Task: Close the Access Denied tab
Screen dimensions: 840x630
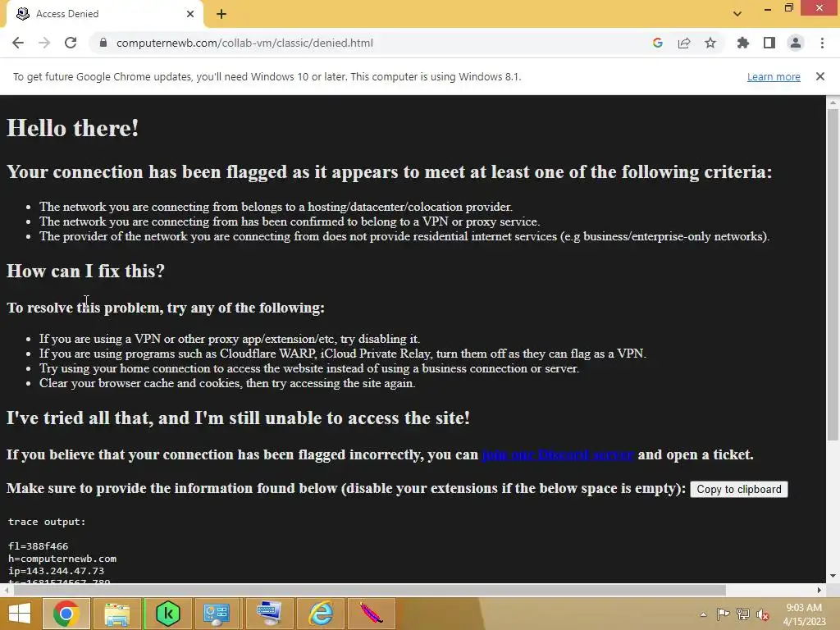Action: (190, 14)
